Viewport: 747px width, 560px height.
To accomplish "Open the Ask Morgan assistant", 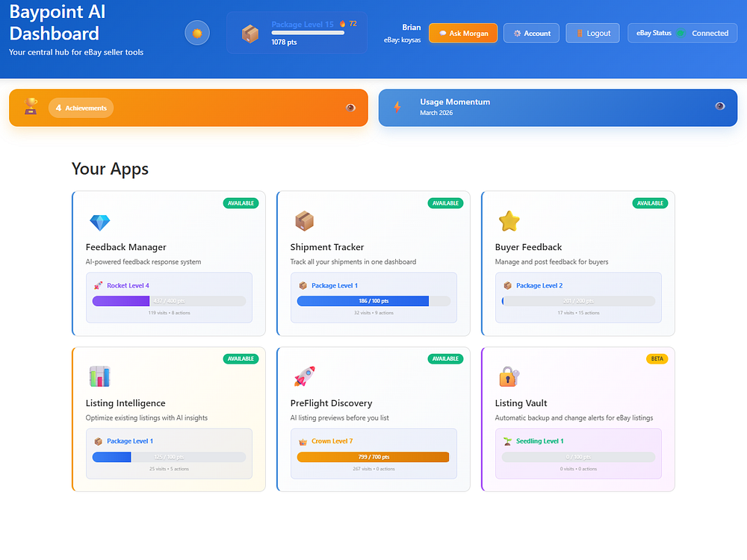I will coord(463,33).
